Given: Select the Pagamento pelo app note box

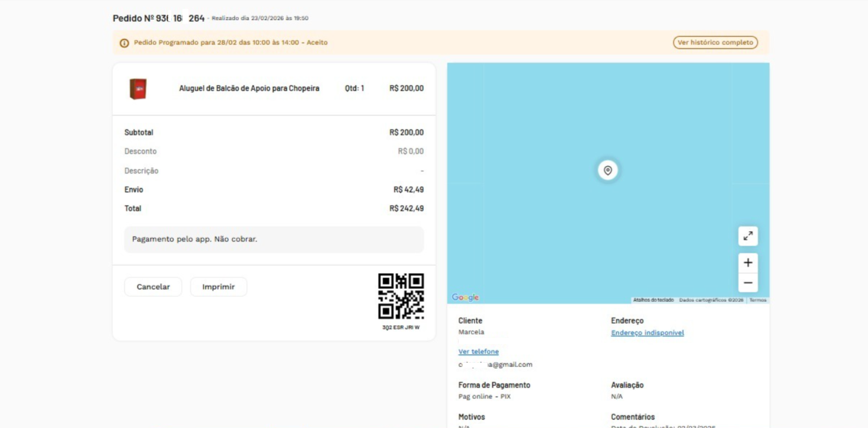Looking at the screenshot, I should (x=273, y=239).
